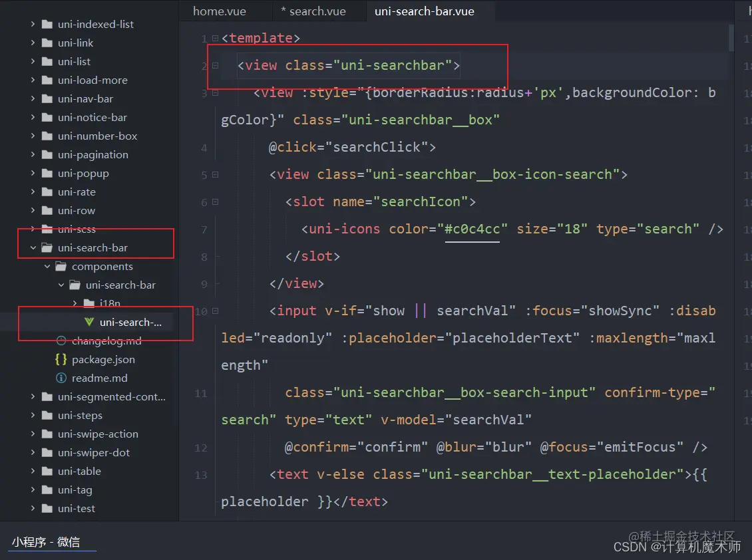Expand the uni-indexed-list folder chevron

tap(33, 24)
